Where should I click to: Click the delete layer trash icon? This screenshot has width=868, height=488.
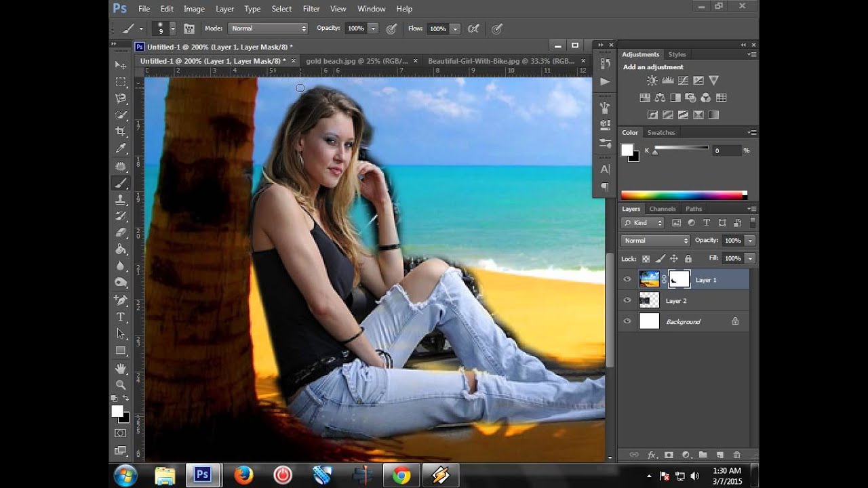point(736,455)
